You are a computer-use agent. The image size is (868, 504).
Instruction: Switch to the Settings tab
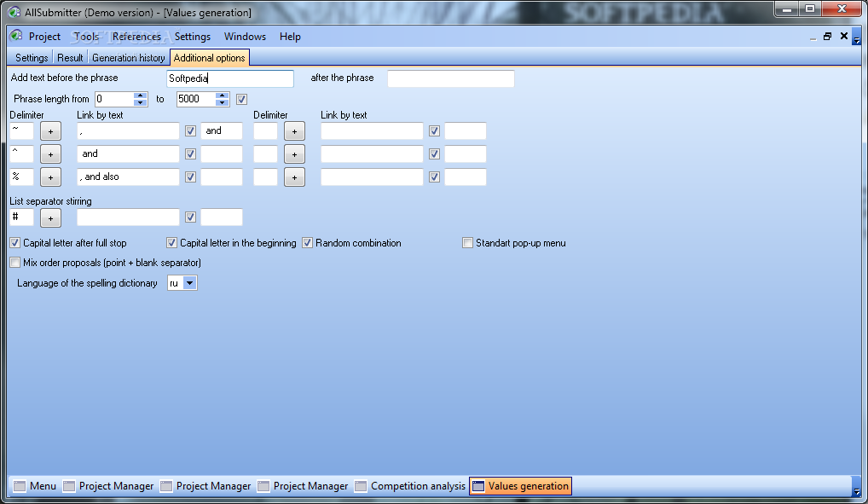(32, 58)
